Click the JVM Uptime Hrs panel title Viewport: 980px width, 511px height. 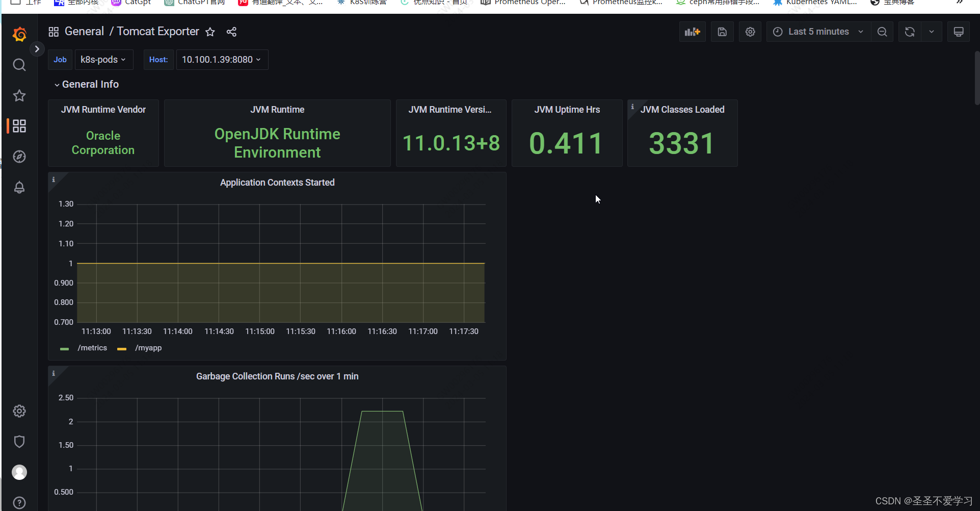coord(567,110)
